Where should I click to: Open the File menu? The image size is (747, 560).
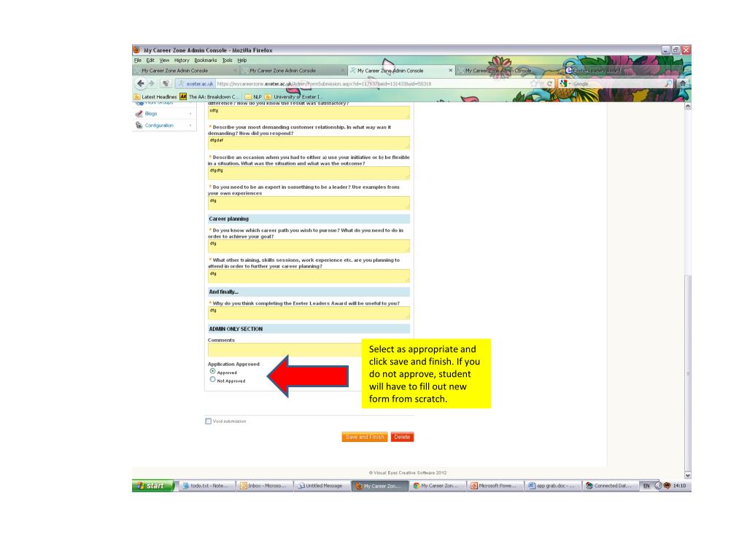[138, 61]
